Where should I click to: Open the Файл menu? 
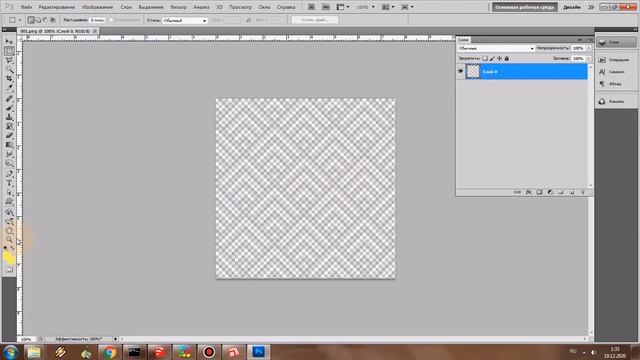[x=27, y=7]
